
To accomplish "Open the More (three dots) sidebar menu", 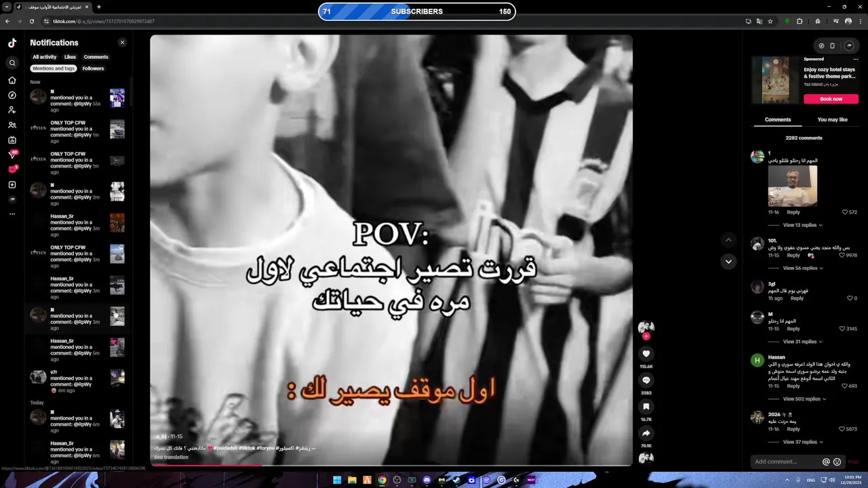I will pyautogui.click(x=12, y=214).
